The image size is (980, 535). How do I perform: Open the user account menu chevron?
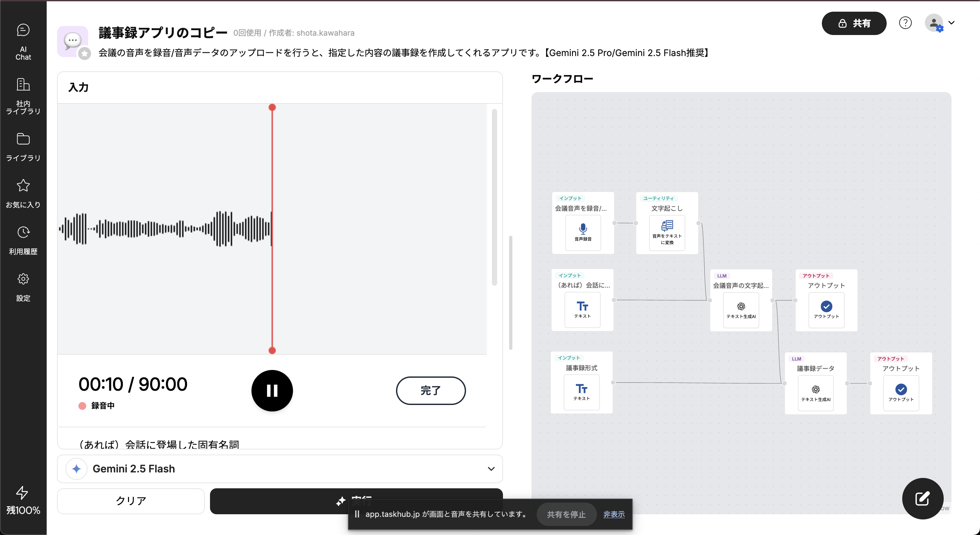(951, 23)
